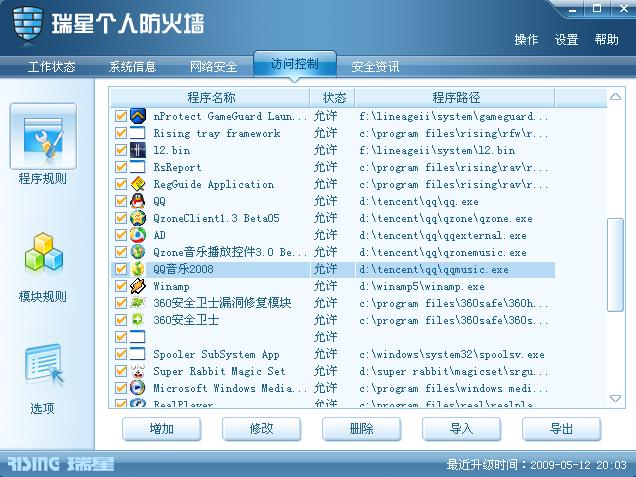Open the 操作 menu
The height and width of the screenshot is (477, 636).
(526, 40)
